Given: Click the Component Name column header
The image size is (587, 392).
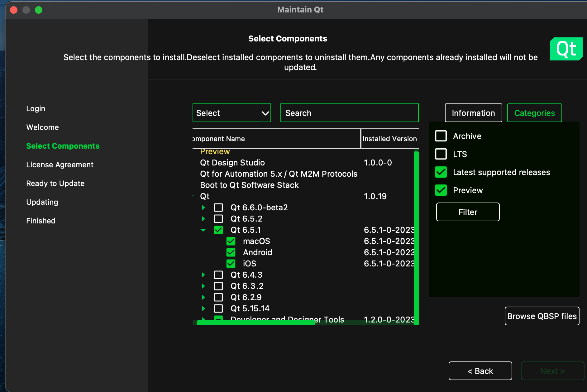Looking at the screenshot, I should 276,139.
